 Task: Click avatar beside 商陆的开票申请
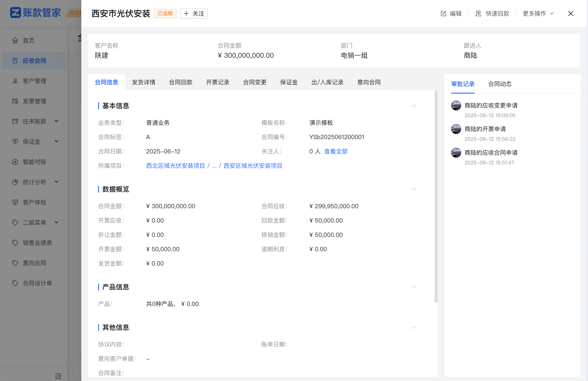456,129
